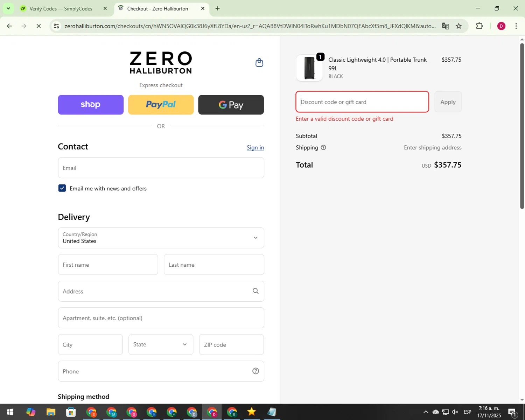This screenshot has height=420, width=525.
Task: Toggle the muted volume tray icon
Action: coord(455,412)
